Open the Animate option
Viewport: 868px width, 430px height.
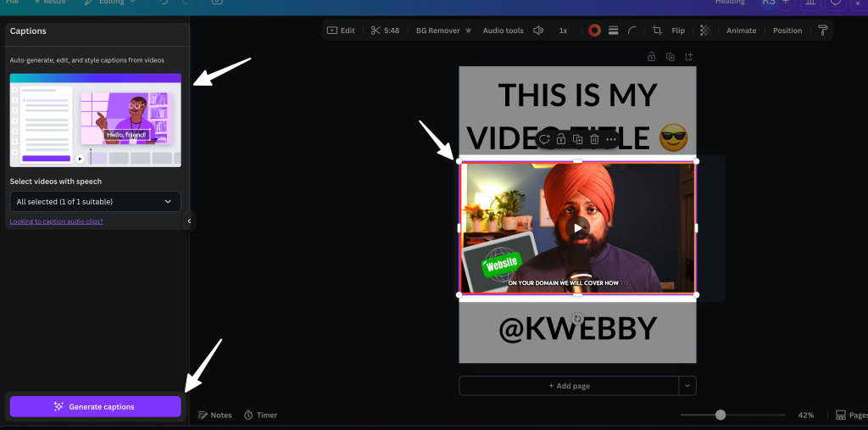(x=741, y=31)
